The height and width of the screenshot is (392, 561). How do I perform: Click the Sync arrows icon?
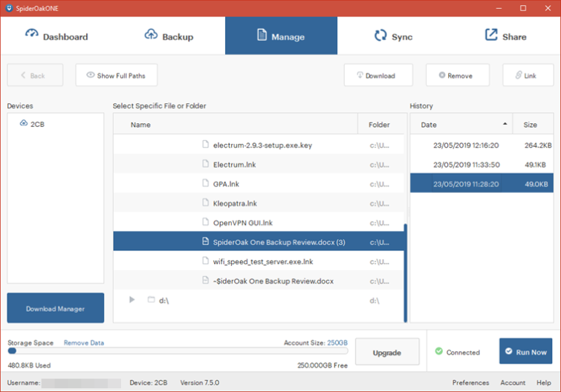(x=380, y=35)
